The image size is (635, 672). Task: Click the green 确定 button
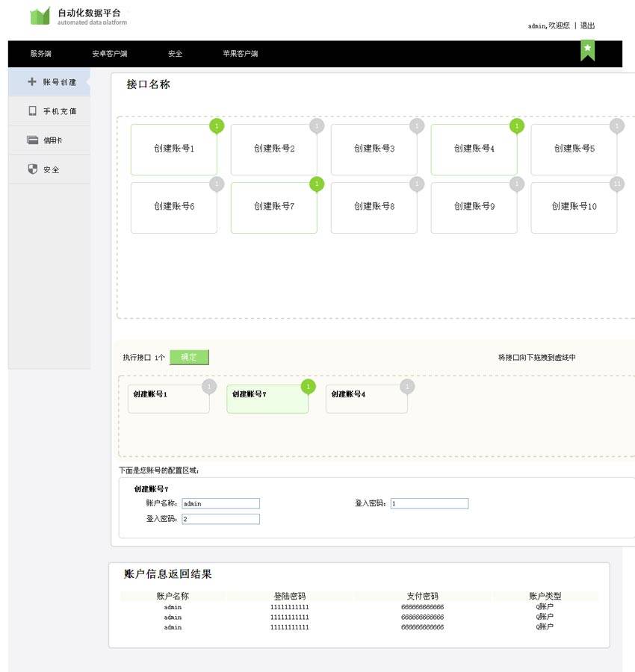[189, 358]
